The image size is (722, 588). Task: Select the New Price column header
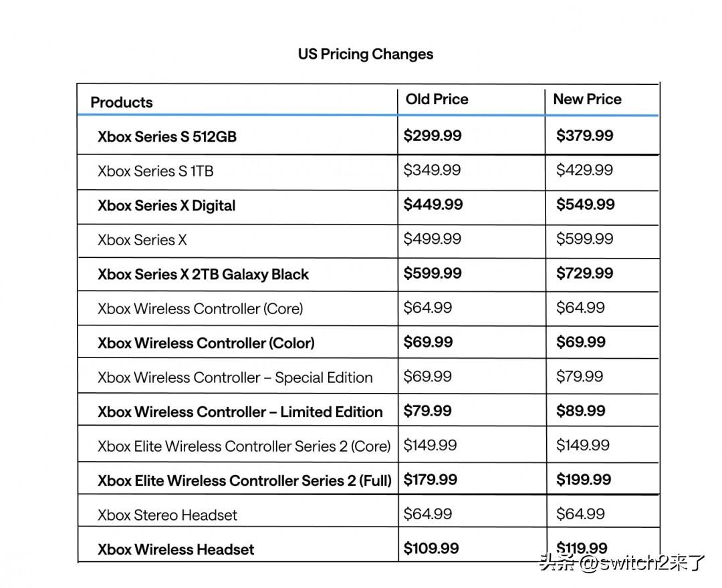pos(587,99)
